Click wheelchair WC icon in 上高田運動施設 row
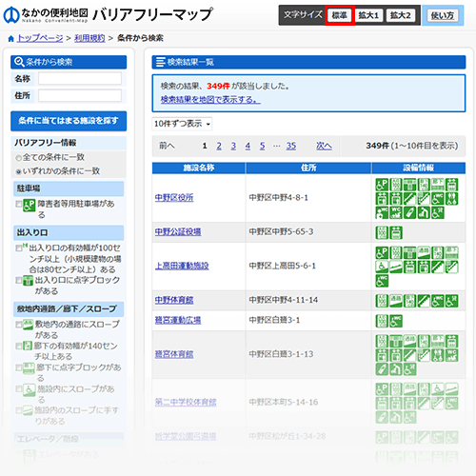The height and width of the screenshot is (476, 476). click(382, 281)
